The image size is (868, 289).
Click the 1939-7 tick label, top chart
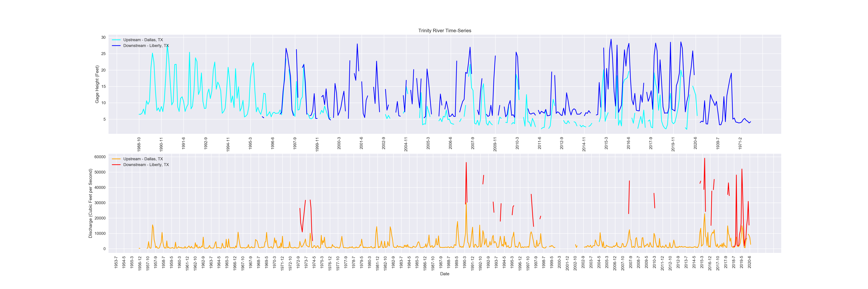718,143
